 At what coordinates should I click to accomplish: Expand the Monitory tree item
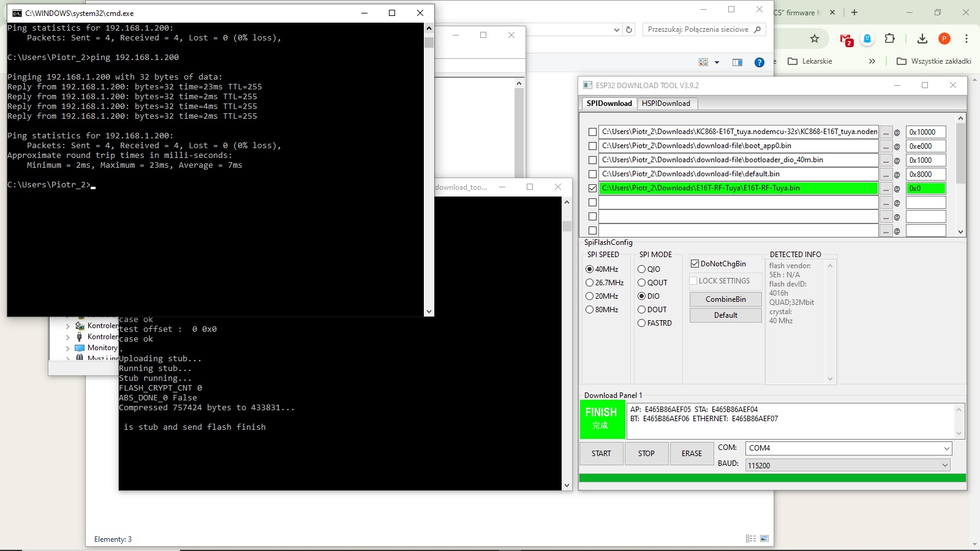click(67, 348)
